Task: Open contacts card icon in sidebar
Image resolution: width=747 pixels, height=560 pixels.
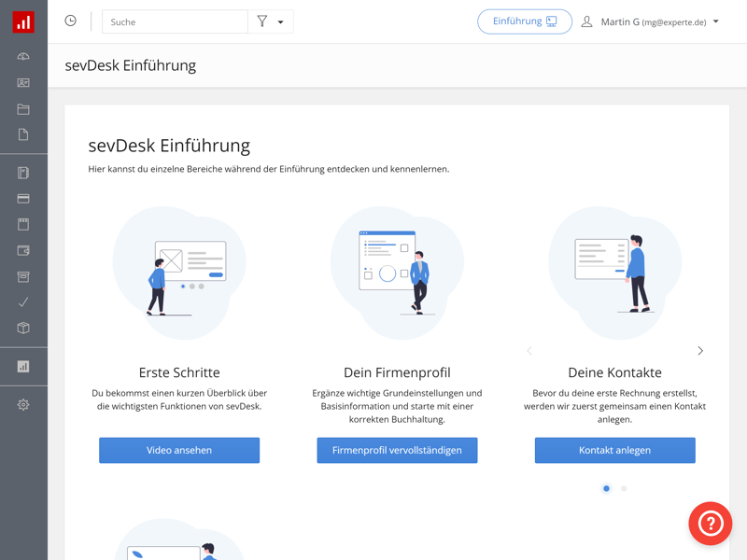Action: (x=23, y=83)
